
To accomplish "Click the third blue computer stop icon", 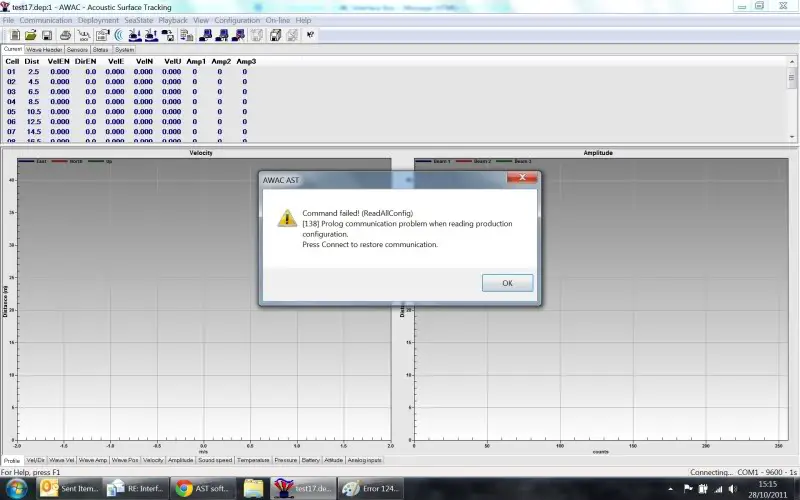I will 238,35.
